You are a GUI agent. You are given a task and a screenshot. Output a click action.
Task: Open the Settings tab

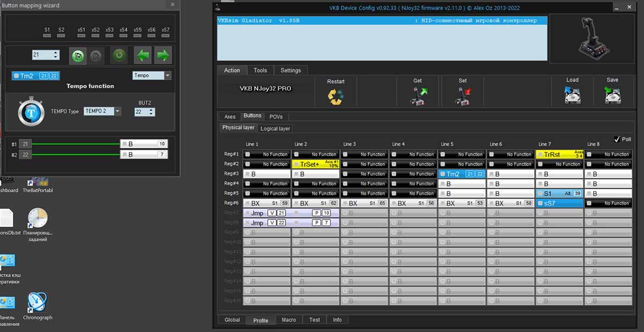point(291,70)
